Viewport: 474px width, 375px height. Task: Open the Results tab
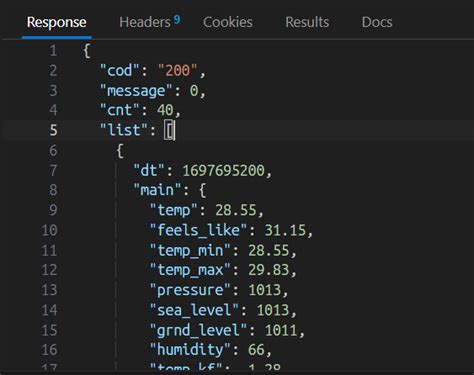pyautogui.click(x=307, y=22)
